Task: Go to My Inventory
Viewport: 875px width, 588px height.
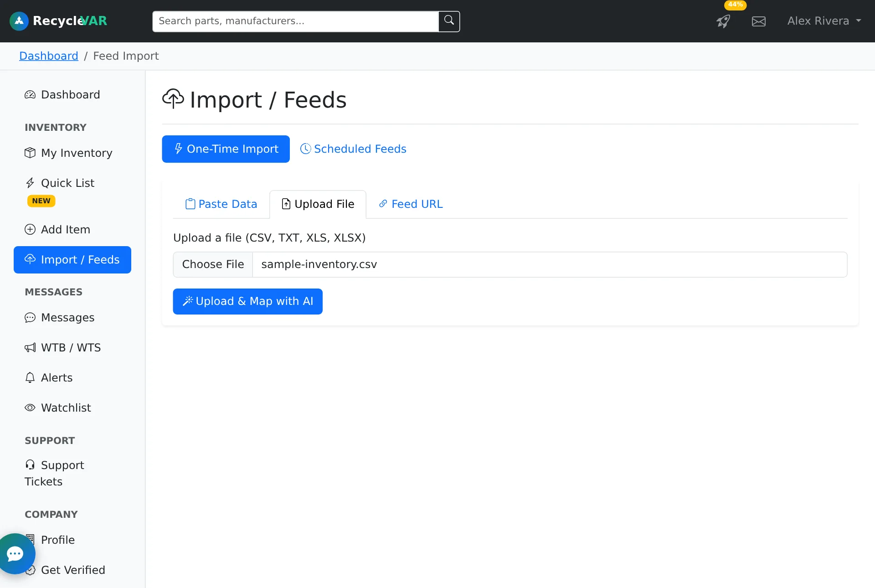Action: pos(72,153)
